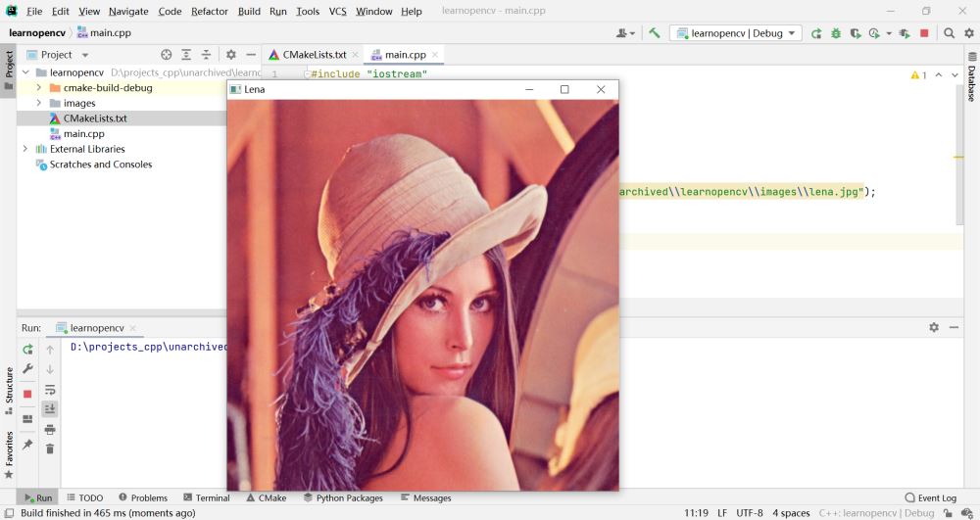Image resolution: width=980 pixels, height=520 pixels.
Task: Open the Database side panel
Action: 972,76
